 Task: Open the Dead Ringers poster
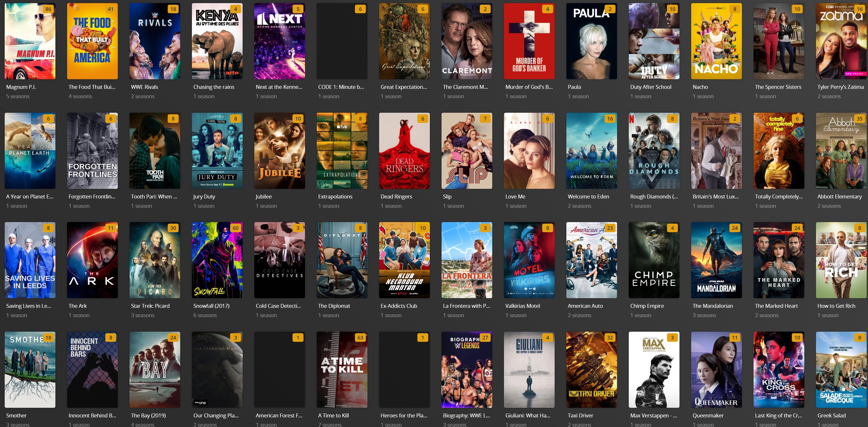click(404, 151)
